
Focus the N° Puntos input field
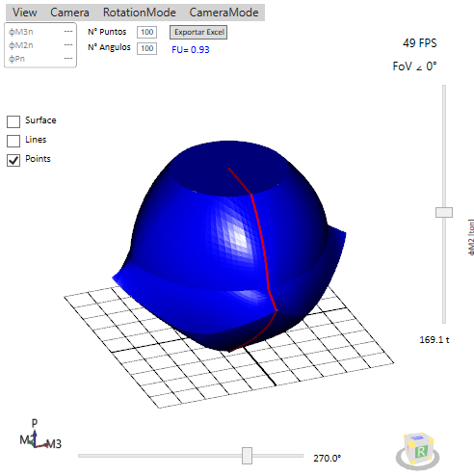pos(146,32)
